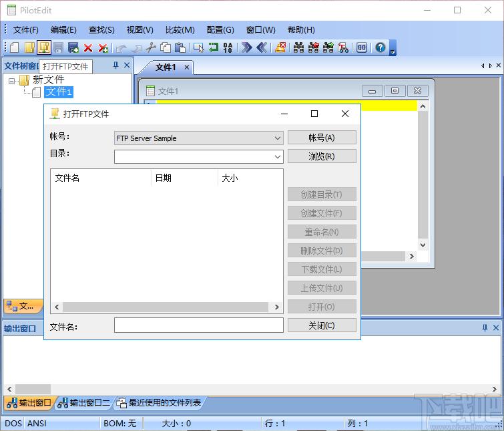The image size is (504, 431).
Task: Open the 查找(S) menu
Action: tap(101, 30)
